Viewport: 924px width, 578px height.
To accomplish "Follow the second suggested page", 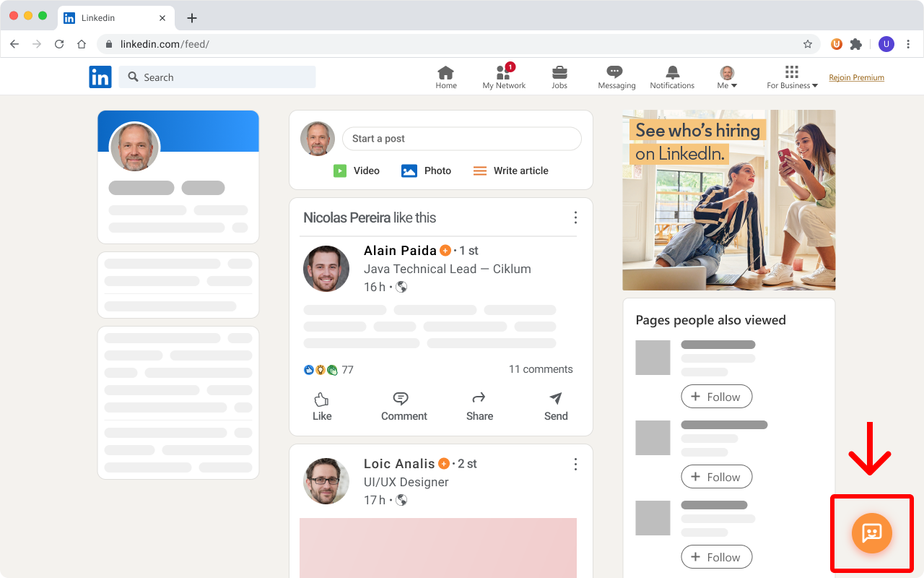I will 716,477.
